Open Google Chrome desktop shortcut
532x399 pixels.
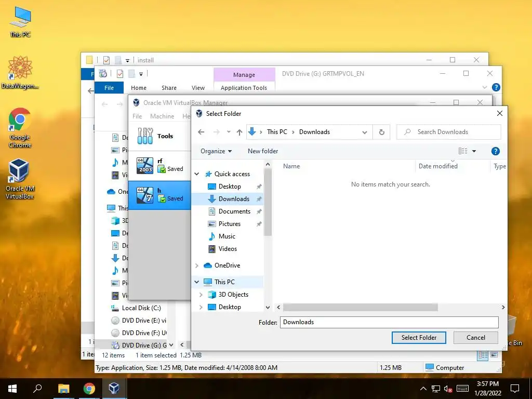click(x=20, y=128)
